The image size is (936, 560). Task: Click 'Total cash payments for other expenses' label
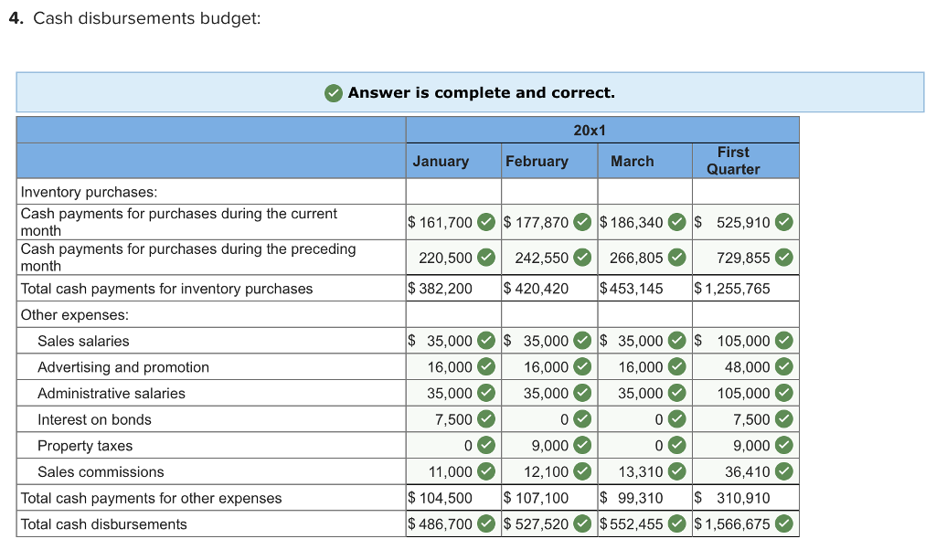point(151,498)
